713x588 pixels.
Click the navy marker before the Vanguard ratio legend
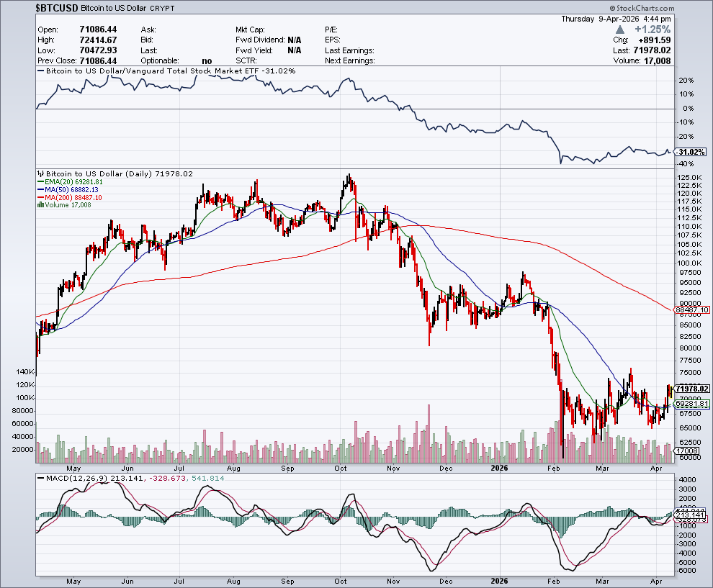[41, 71]
